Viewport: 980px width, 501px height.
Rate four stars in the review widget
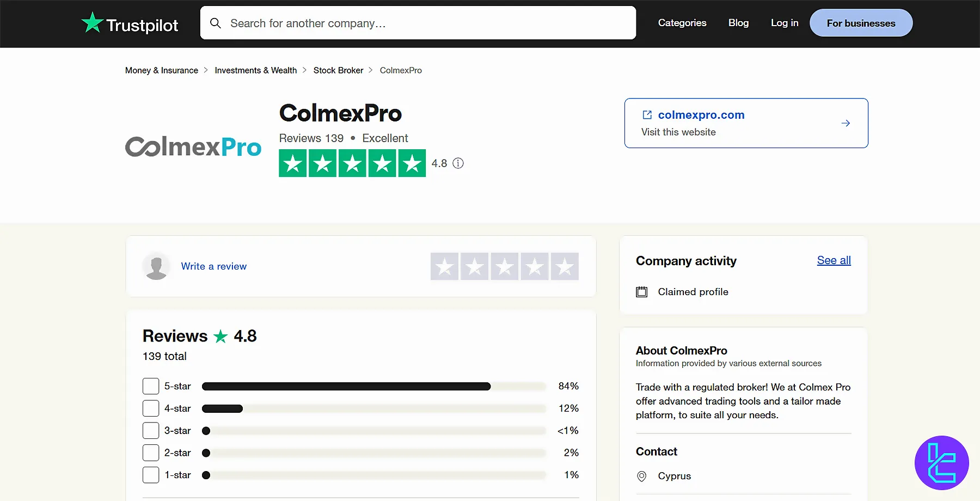[x=535, y=266]
